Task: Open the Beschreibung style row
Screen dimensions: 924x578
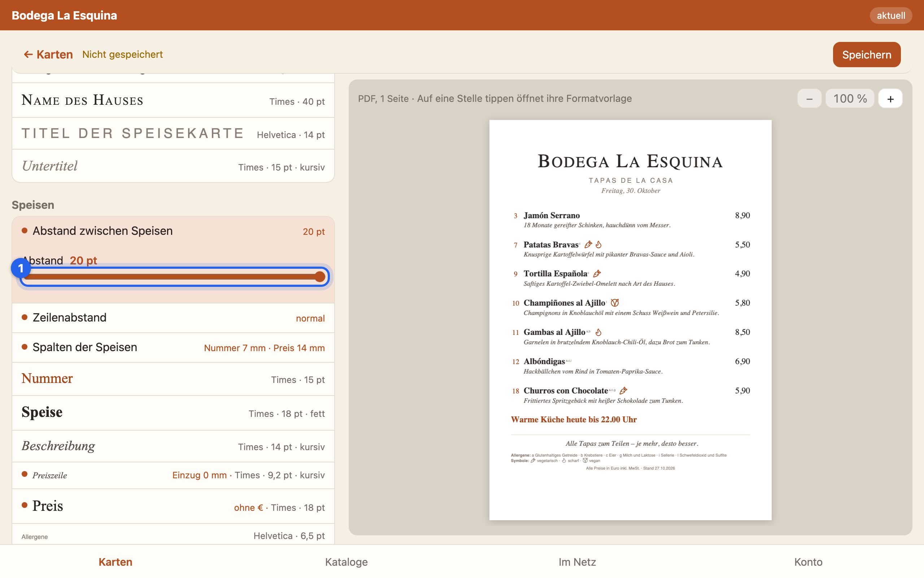Action: click(173, 446)
